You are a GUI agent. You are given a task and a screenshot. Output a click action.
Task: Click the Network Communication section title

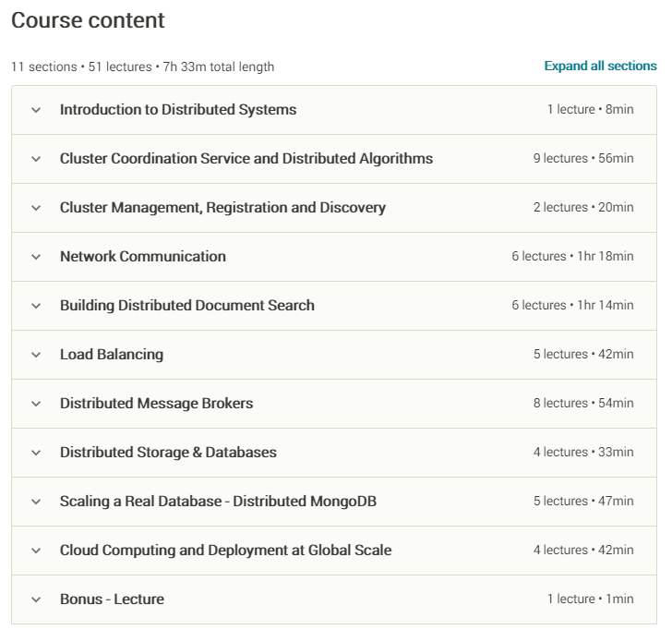(x=142, y=257)
